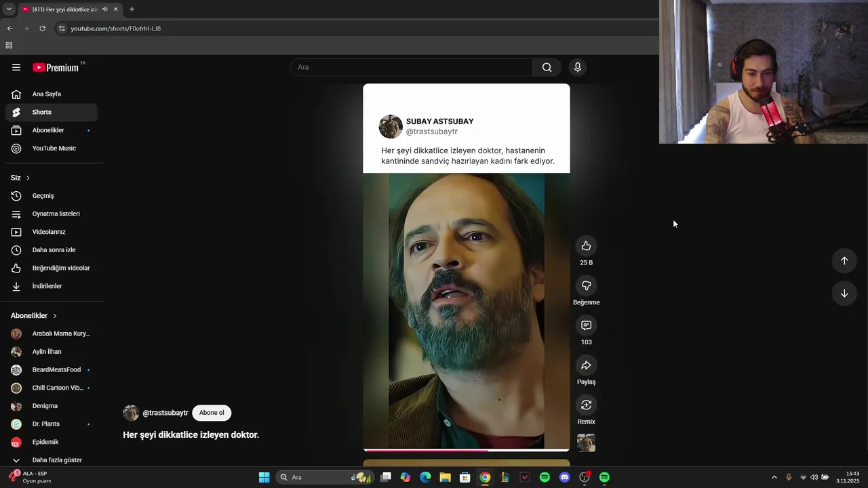Open Ana Sayfa in the sidebar
868x488 pixels.
[x=51, y=94]
